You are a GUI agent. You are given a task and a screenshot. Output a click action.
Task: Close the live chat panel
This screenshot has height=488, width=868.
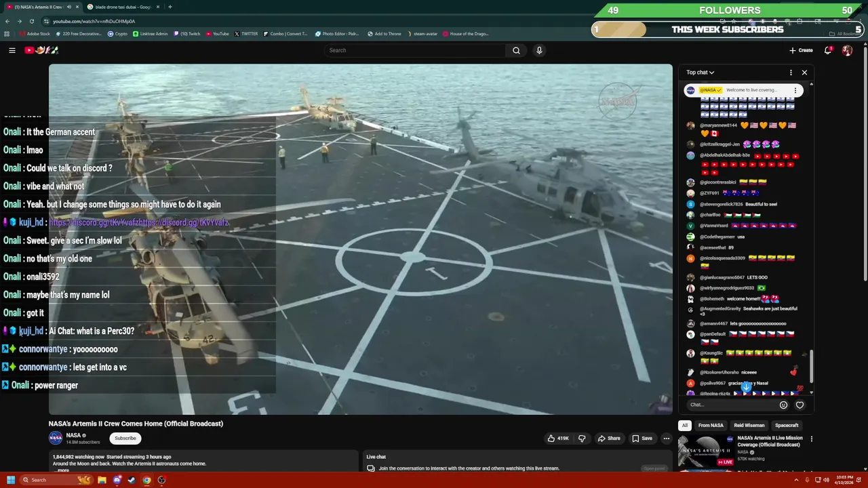804,73
